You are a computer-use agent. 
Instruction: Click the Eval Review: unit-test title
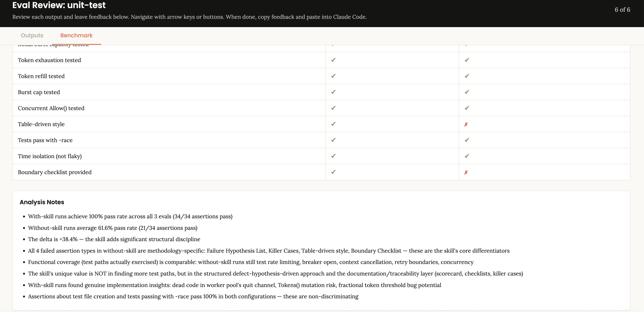coord(59,5)
